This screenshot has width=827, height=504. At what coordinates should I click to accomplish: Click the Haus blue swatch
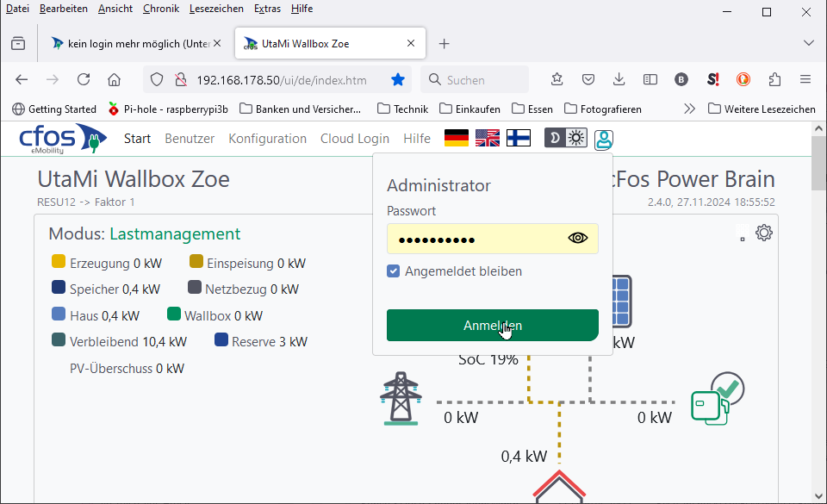coord(59,314)
